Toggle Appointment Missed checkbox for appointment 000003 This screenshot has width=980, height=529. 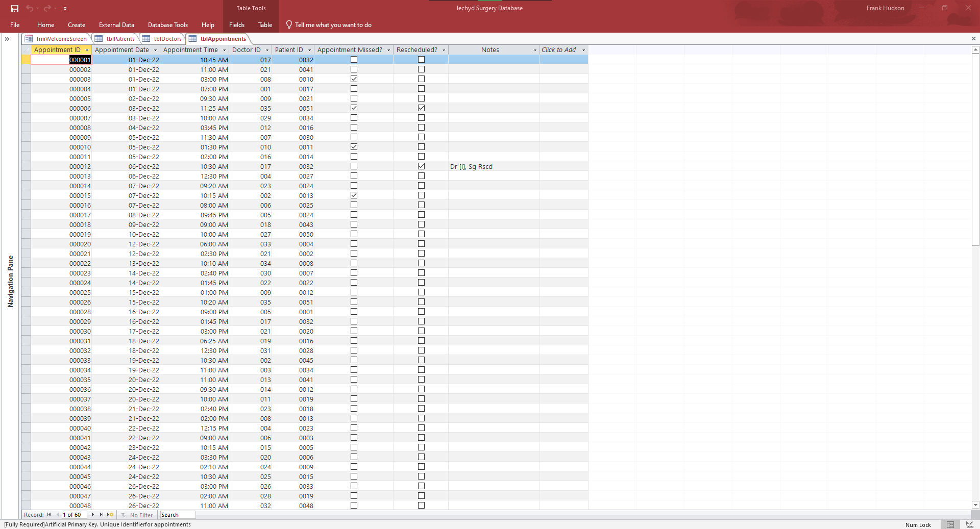click(353, 79)
